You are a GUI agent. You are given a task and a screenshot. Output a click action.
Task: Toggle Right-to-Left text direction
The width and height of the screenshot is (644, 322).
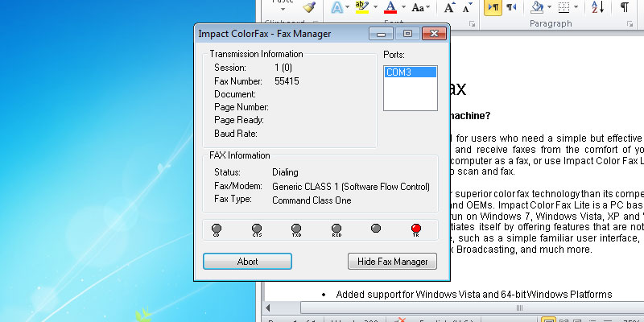pyautogui.click(x=511, y=7)
